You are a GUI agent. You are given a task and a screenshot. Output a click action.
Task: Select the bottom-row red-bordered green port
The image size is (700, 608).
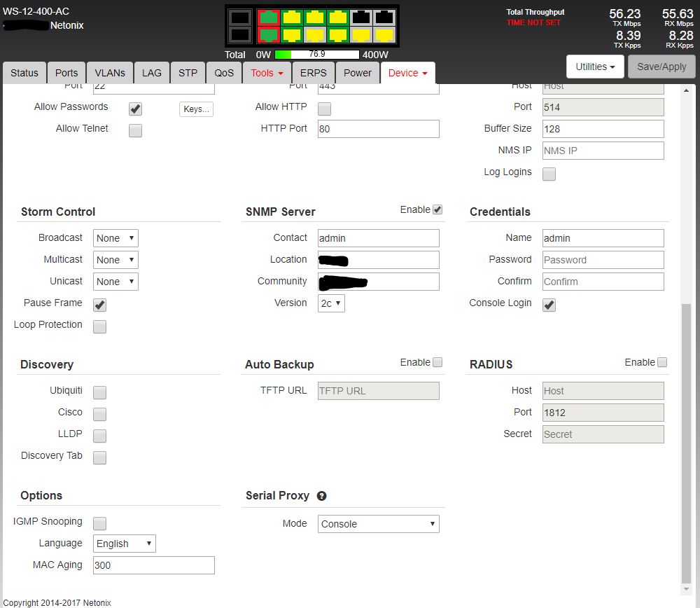point(267,34)
